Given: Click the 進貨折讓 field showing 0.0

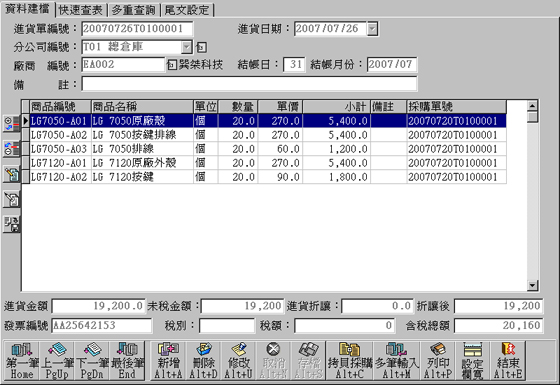Looking at the screenshot, I should pos(377,306).
